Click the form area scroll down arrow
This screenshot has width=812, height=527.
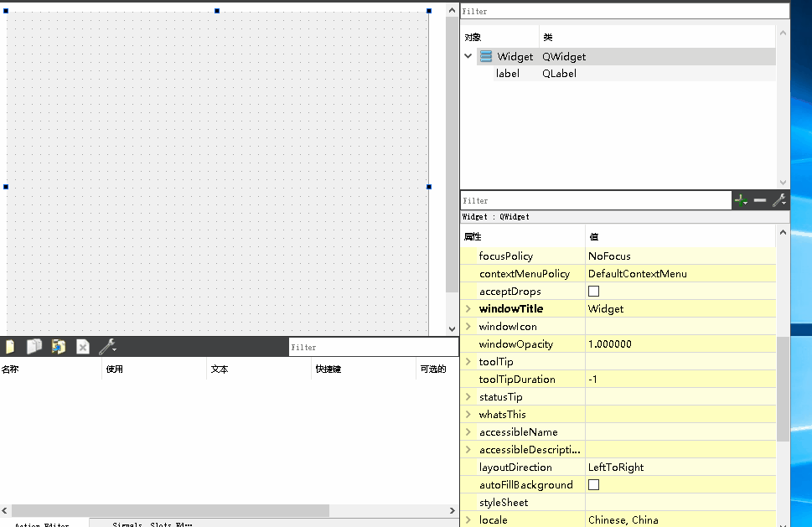[453, 328]
